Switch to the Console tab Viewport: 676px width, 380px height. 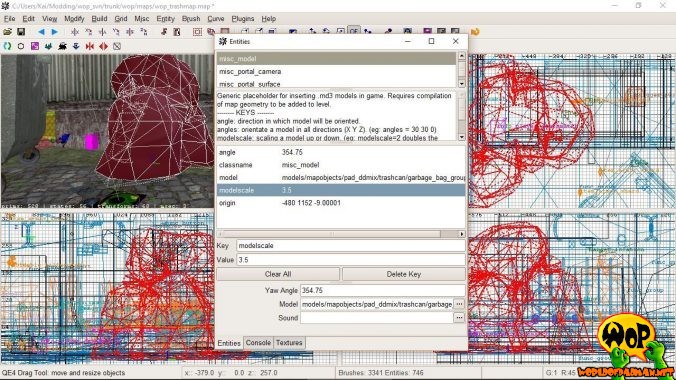[x=258, y=342]
